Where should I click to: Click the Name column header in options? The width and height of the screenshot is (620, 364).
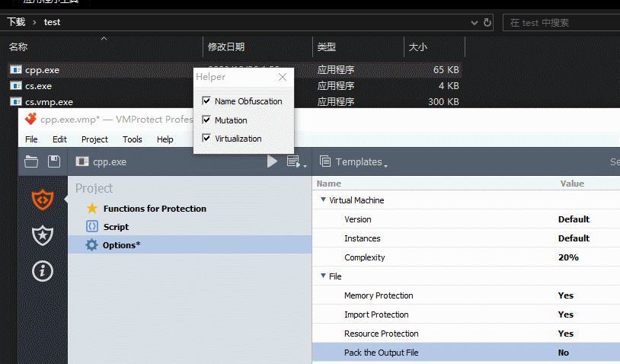coord(328,184)
